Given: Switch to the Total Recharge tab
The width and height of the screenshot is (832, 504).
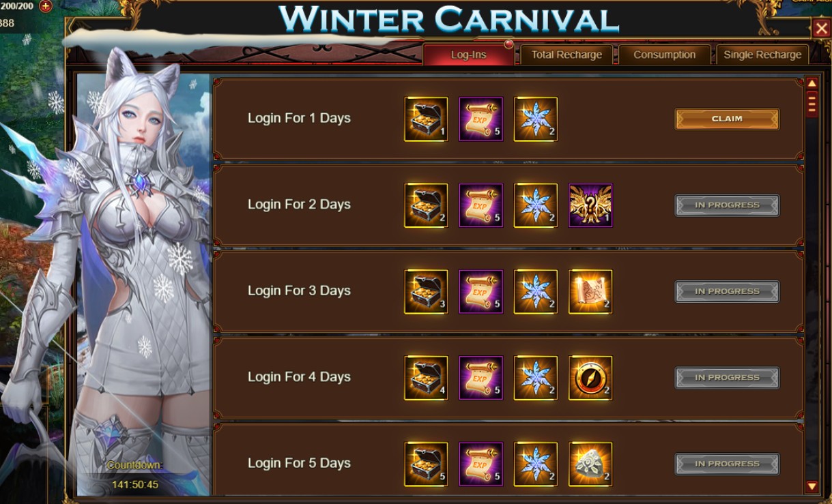Looking at the screenshot, I should click(x=566, y=55).
